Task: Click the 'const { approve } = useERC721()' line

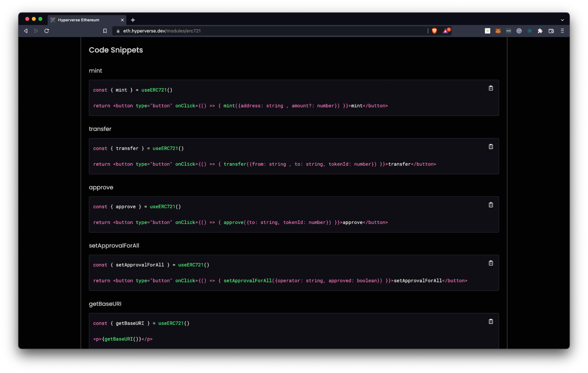Action: [137, 207]
